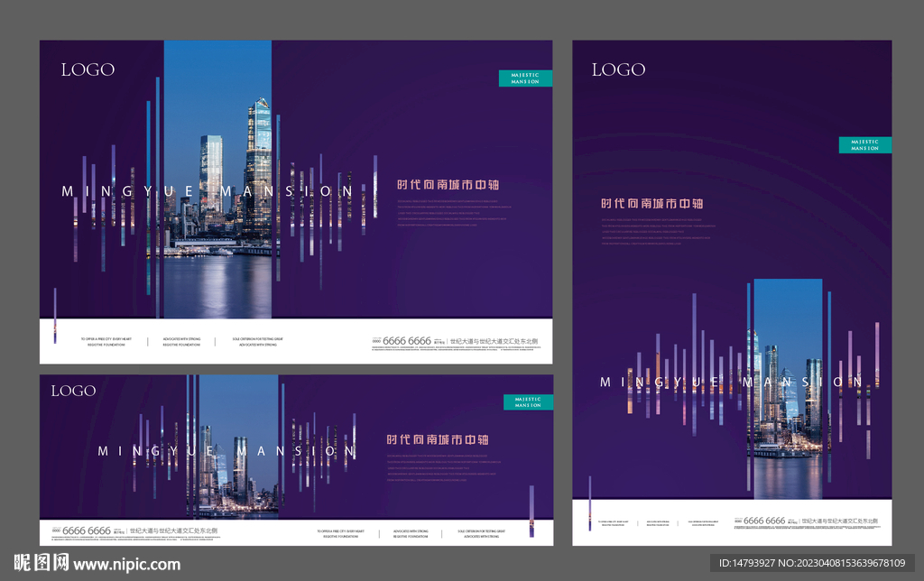Click the MINGYUE MANSION lettering on the bottom-left banner
The height and width of the screenshot is (581, 924).
click(226, 451)
